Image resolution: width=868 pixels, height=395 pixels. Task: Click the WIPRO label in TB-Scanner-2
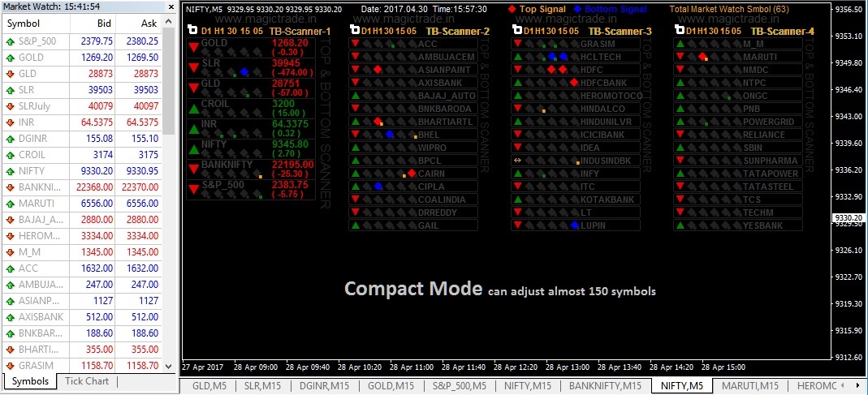click(x=430, y=148)
